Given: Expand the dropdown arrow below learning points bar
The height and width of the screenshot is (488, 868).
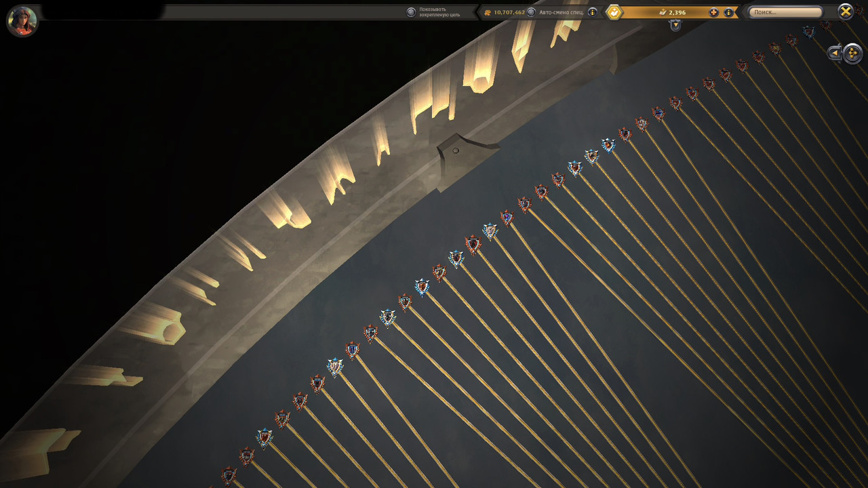Looking at the screenshot, I should click(x=675, y=25).
